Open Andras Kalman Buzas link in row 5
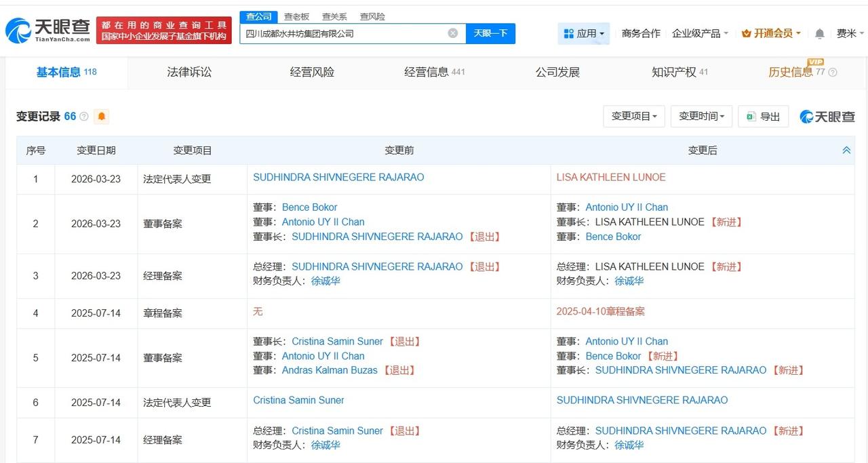Image resolution: width=868 pixels, height=463 pixels. 330,370
